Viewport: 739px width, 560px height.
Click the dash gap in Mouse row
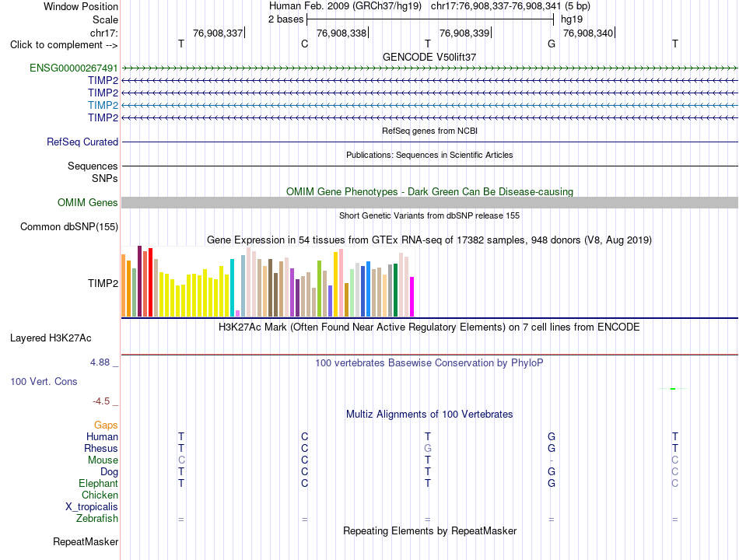tap(552, 460)
